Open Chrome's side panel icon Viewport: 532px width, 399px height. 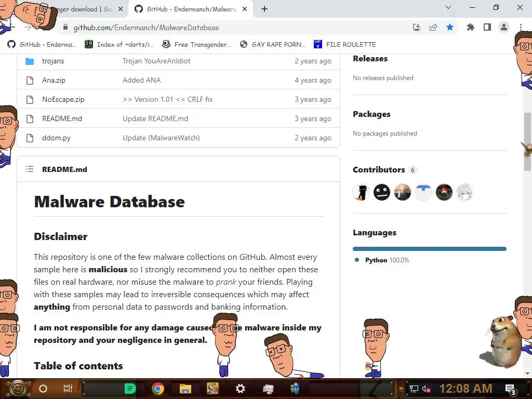487,27
